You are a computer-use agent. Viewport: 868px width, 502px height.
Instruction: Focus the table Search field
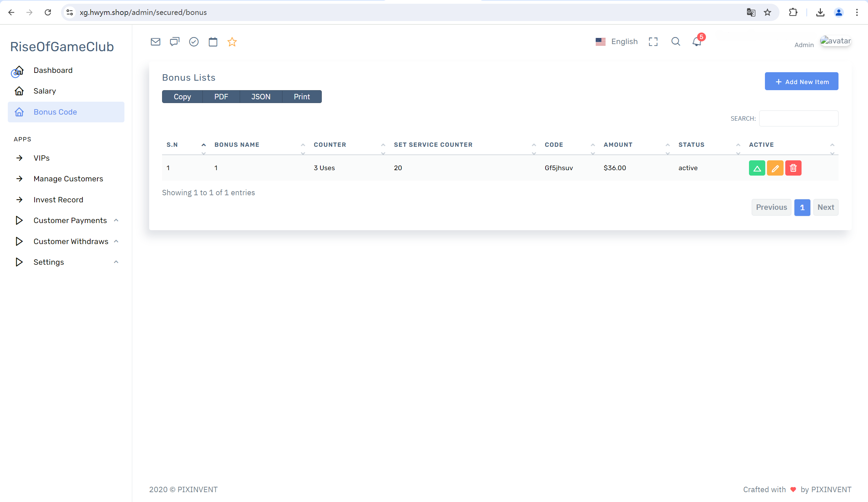click(798, 118)
